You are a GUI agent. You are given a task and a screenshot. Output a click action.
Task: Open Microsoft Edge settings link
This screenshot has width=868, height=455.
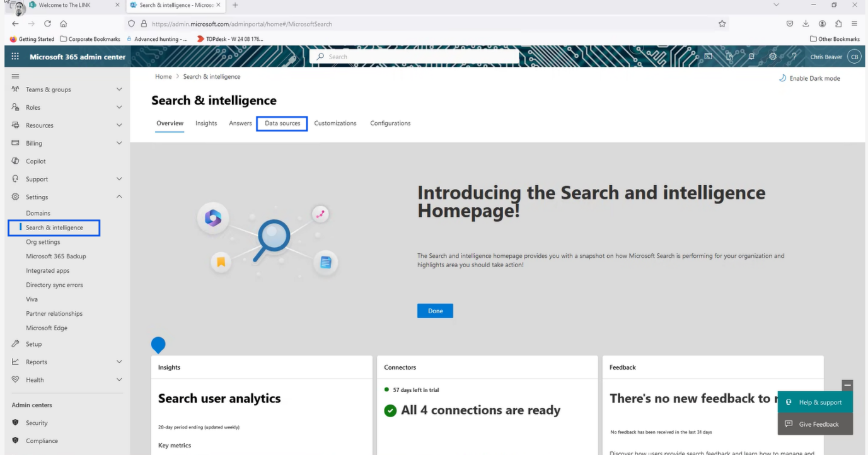47,328
